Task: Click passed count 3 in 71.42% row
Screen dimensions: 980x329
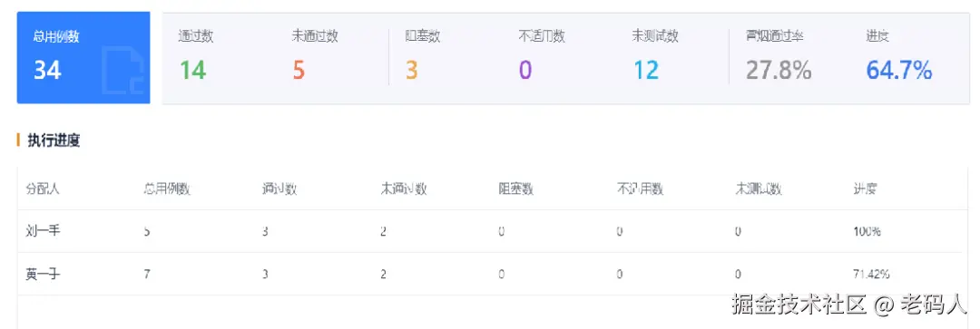Action: point(265,274)
